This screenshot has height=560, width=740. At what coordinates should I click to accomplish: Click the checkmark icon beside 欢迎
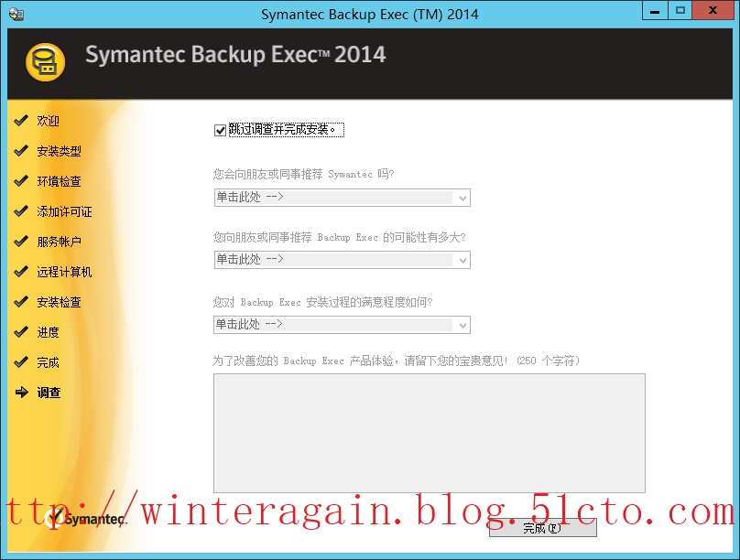[21, 121]
